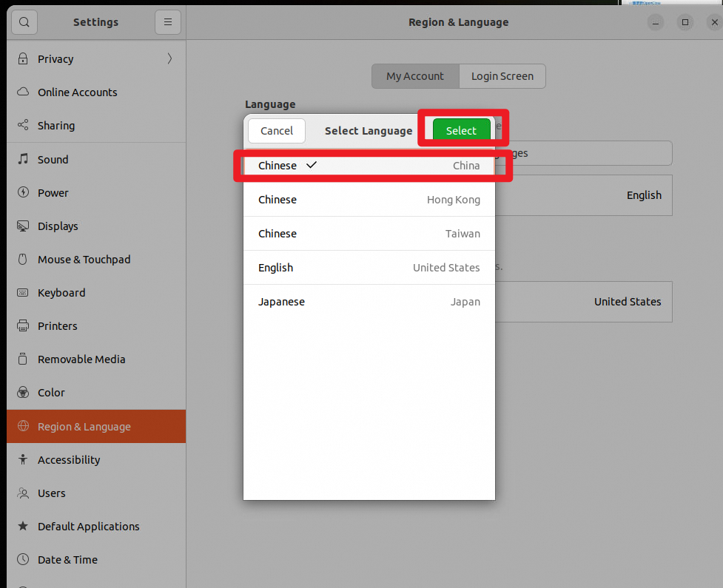The image size is (723, 588).
Task: Minimize the Settings window
Action: pyautogui.click(x=656, y=22)
